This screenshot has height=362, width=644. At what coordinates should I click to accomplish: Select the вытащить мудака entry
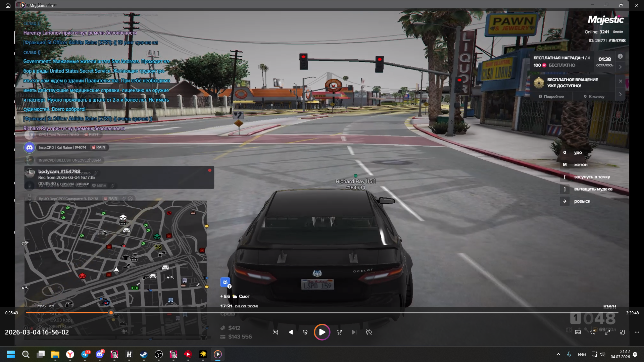[x=593, y=189]
